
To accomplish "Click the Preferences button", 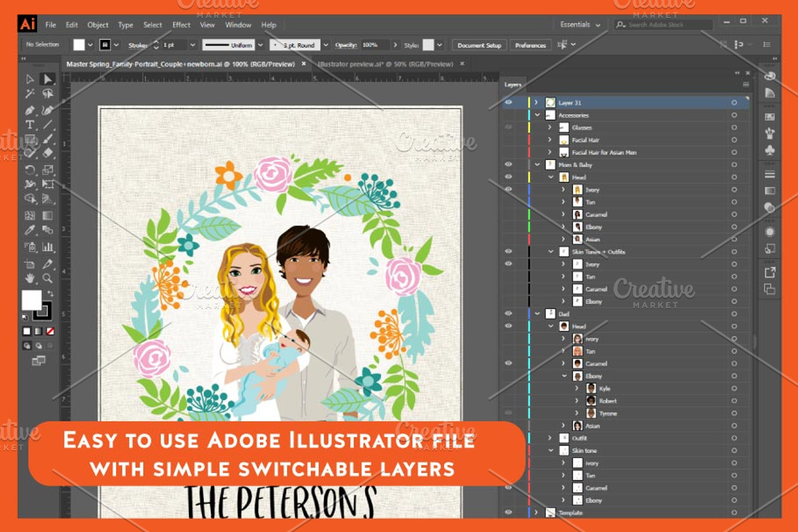I will click(x=530, y=45).
